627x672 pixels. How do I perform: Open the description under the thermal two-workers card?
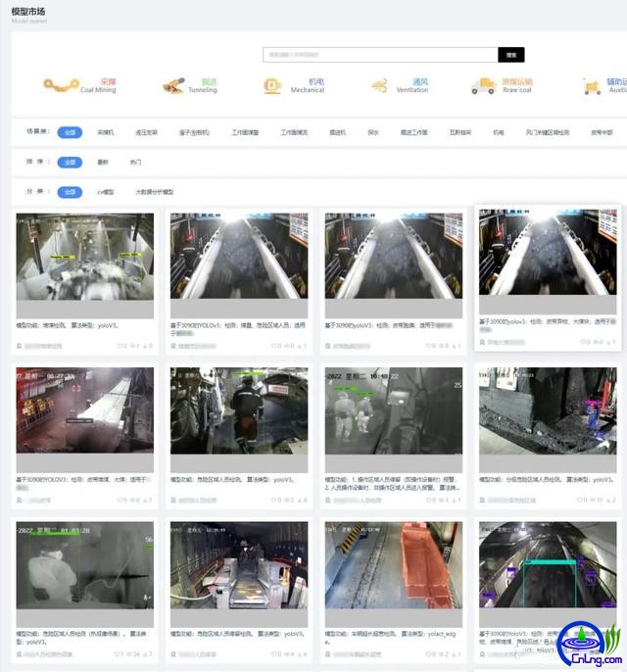[392, 484]
